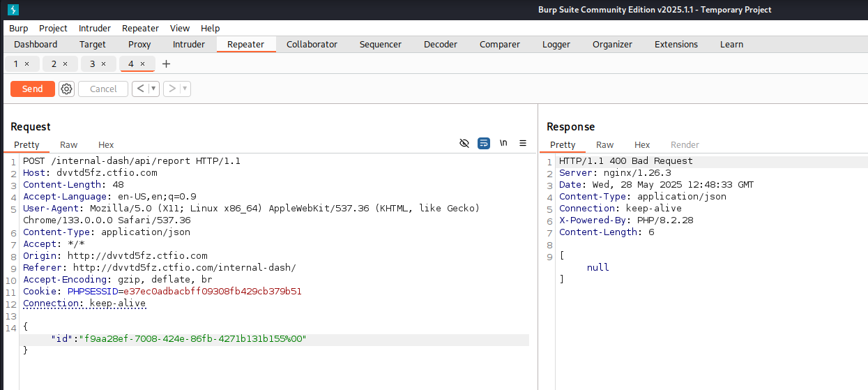Switch to Sequencer tab
The width and height of the screenshot is (868, 390).
click(x=381, y=44)
